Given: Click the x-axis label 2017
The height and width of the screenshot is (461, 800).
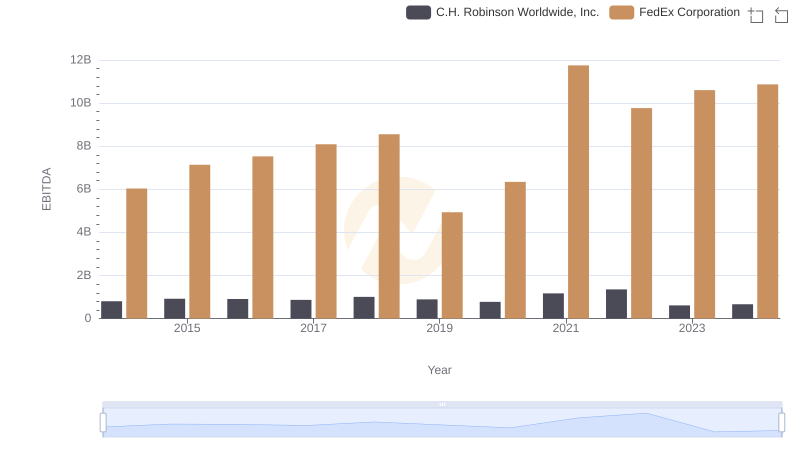Looking at the screenshot, I should (313, 328).
